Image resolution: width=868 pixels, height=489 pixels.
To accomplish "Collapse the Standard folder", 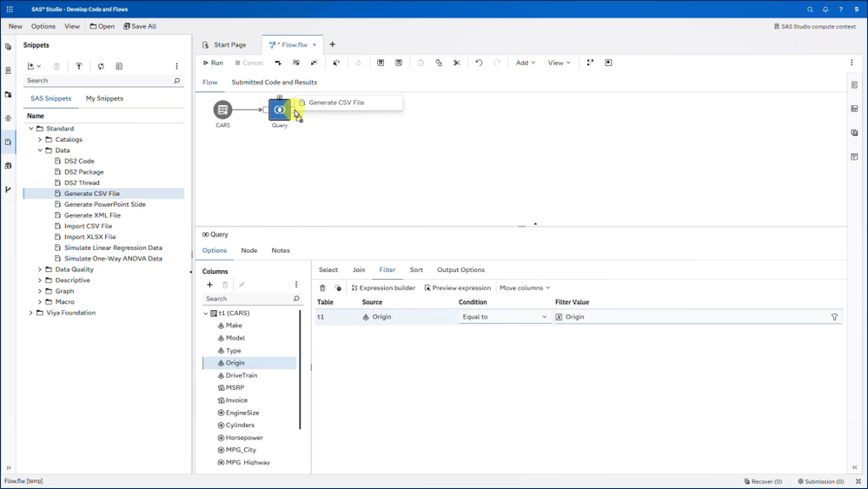I will [x=31, y=129].
